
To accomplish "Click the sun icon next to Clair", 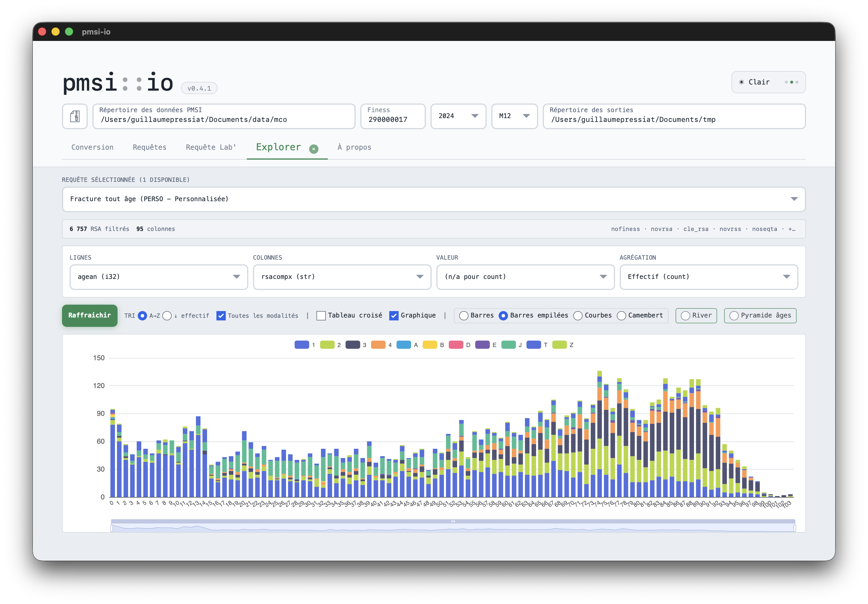I will (741, 82).
